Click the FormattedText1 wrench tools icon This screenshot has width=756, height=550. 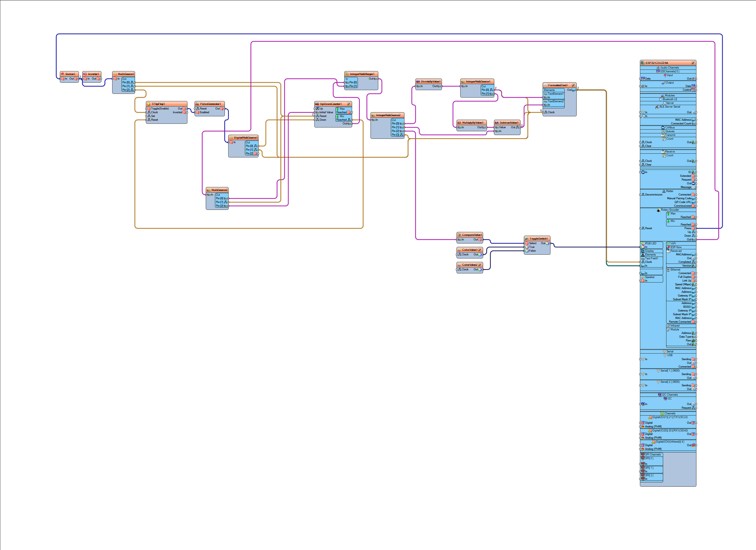(573, 85)
